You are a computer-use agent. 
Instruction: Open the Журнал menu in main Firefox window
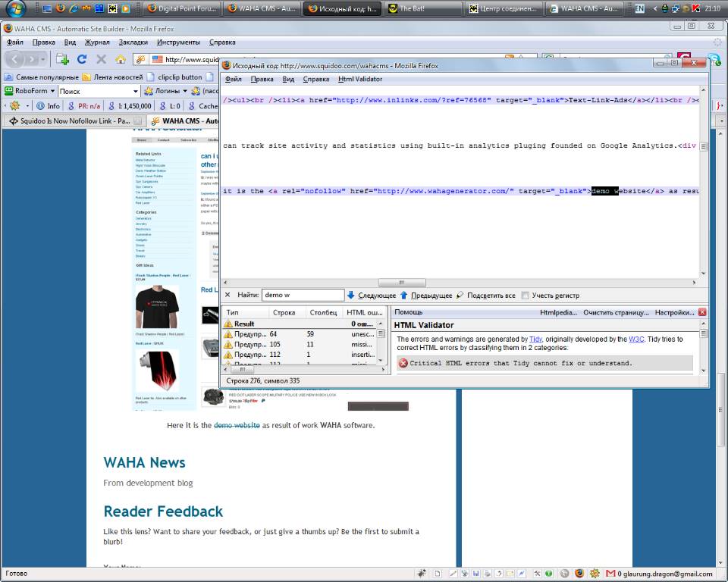(x=96, y=42)
